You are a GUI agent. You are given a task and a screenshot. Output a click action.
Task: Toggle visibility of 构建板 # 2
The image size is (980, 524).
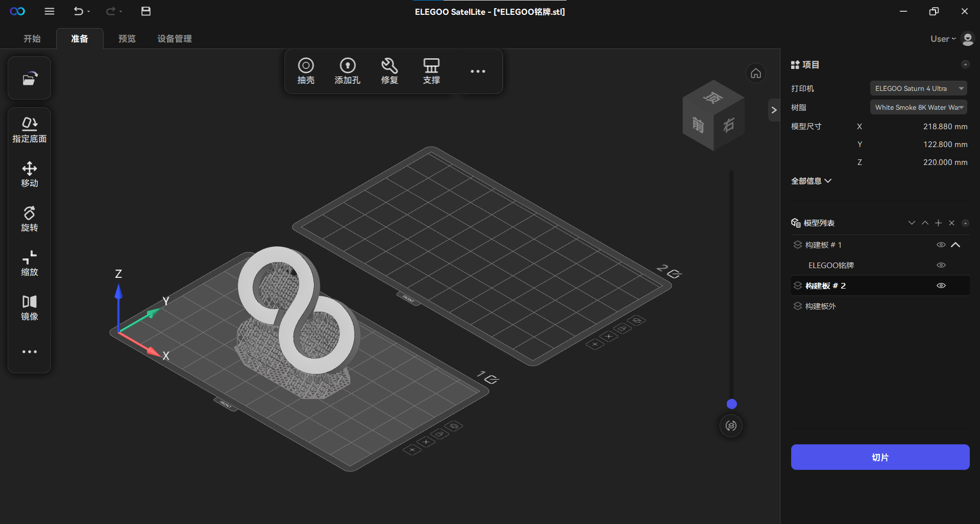tap(941, 286)
